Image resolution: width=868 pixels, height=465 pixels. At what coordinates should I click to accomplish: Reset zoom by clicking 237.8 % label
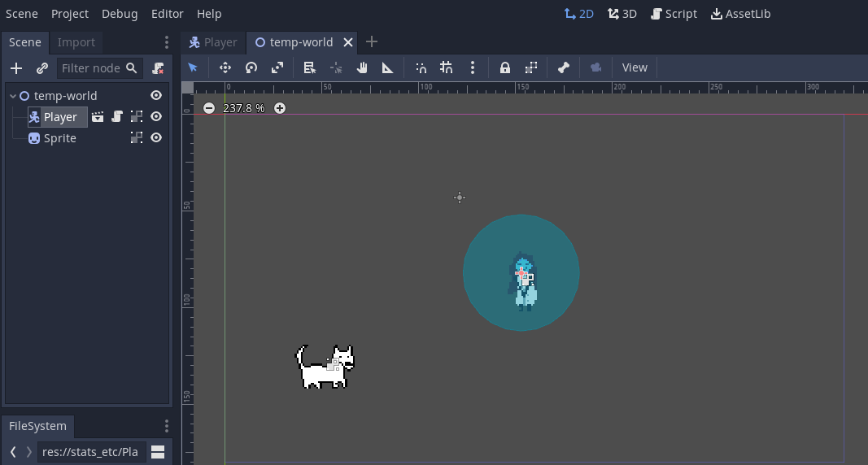pyautogui.click(x=244, y=108)
